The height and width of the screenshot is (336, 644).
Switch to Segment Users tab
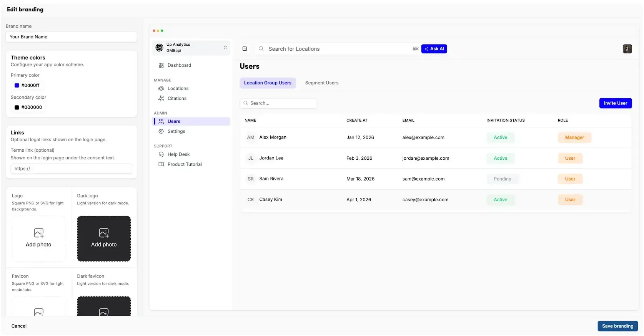322,83
